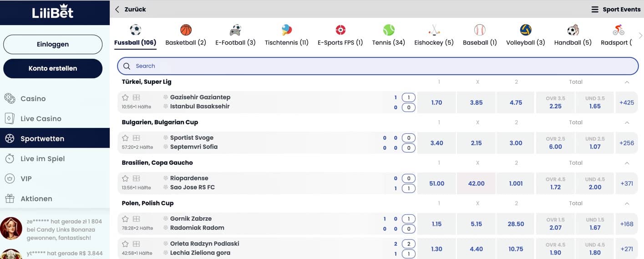The height and width of the screenshot is (259, 644).
Task: Collapse the Polen, Polish Cup section
Action: pos(627,203)
